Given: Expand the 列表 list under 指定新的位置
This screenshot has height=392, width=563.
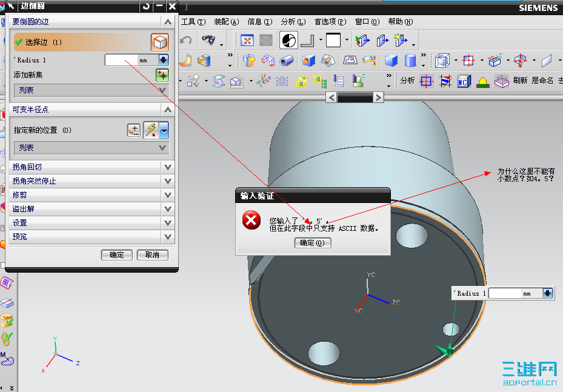Looking at the screenshot, I should pyautogui.click(x=91, y=148).
